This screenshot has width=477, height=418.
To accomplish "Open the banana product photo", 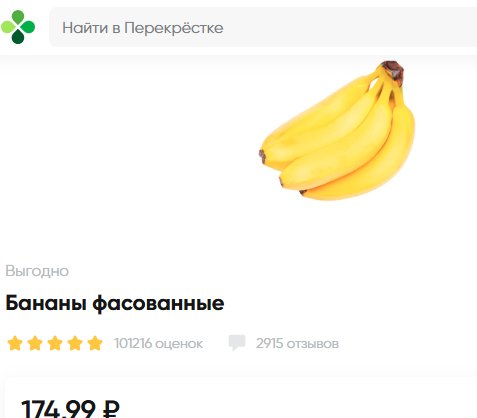I will coord(337,130).
